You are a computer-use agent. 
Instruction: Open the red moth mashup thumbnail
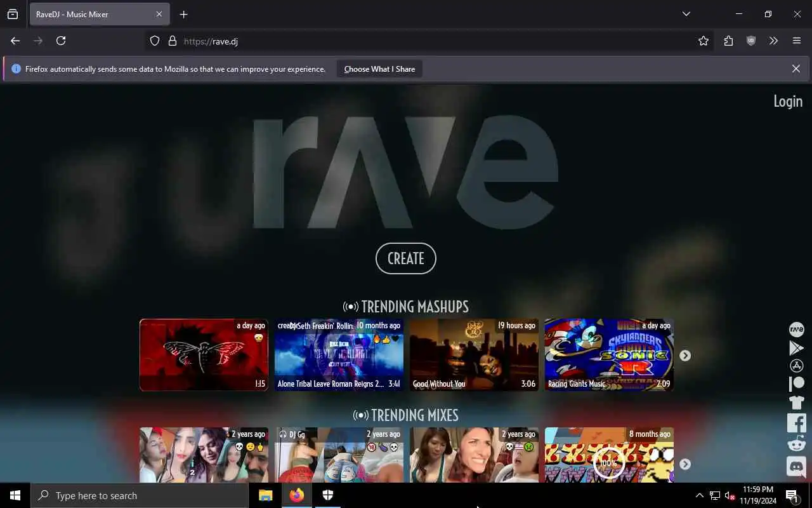click(204, 355)
